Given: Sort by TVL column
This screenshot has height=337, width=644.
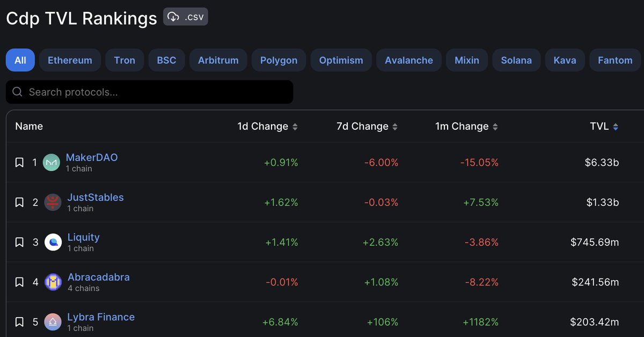Looking at the screenshot, I should tap(604, 127).
